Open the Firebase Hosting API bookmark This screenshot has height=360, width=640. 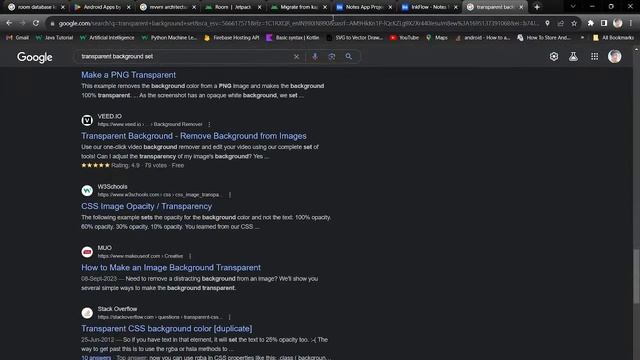point(231,38)
